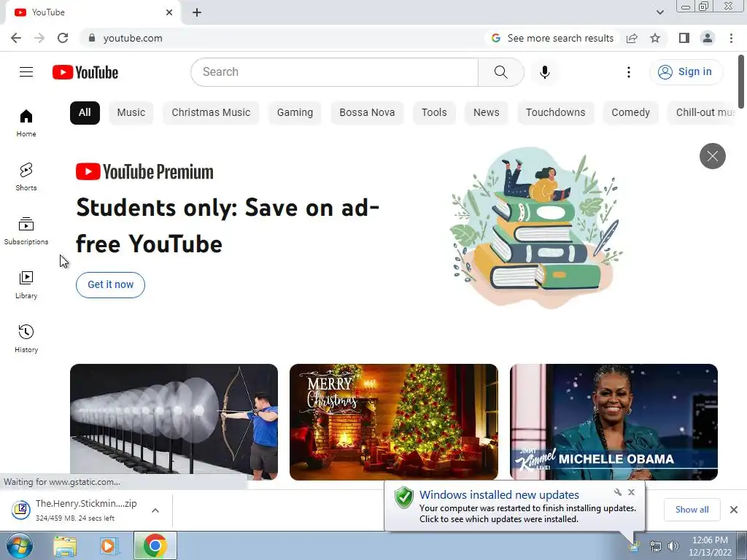The width and height of the screenshot is (747, 560).
Task: Open the browser side panel
Action: 684,38
